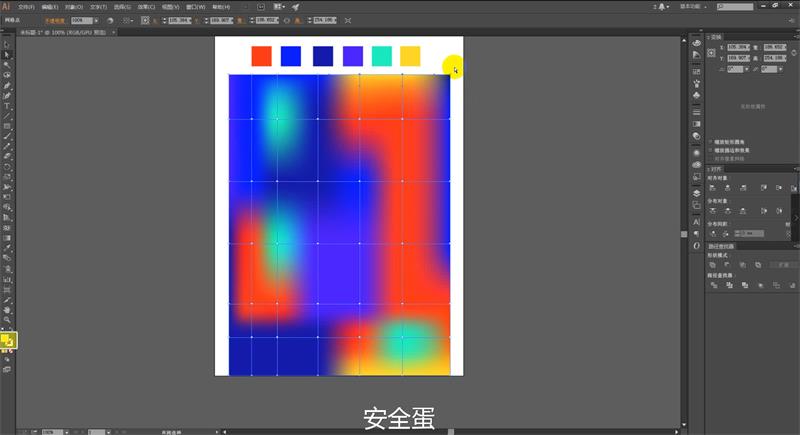
Task: Select the Blend tool
Action: 7,259
